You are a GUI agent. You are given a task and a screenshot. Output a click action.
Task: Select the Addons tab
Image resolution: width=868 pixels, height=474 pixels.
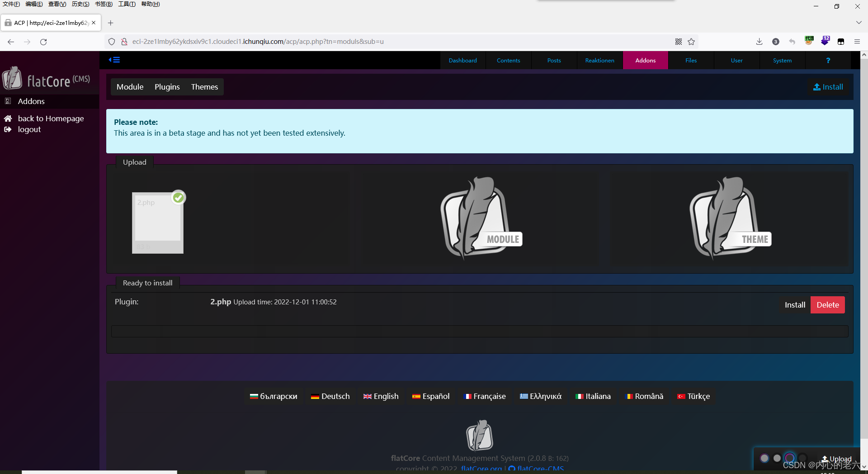646,60
